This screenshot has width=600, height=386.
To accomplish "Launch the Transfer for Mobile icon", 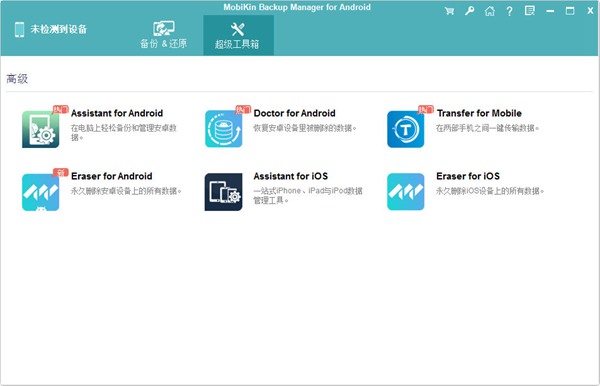I will click(x=406, y=129).
